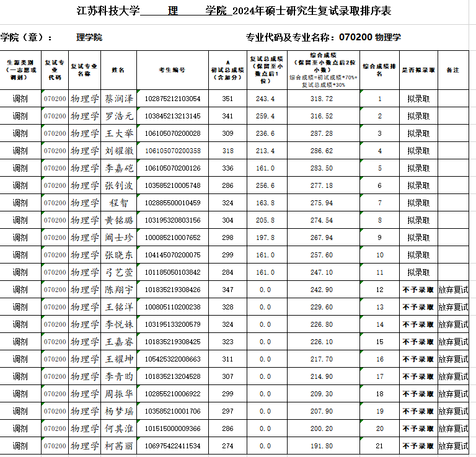Select exam number 103195320803156
The image size is (476, 457).
pyautogui.click(x=172, y=220)
